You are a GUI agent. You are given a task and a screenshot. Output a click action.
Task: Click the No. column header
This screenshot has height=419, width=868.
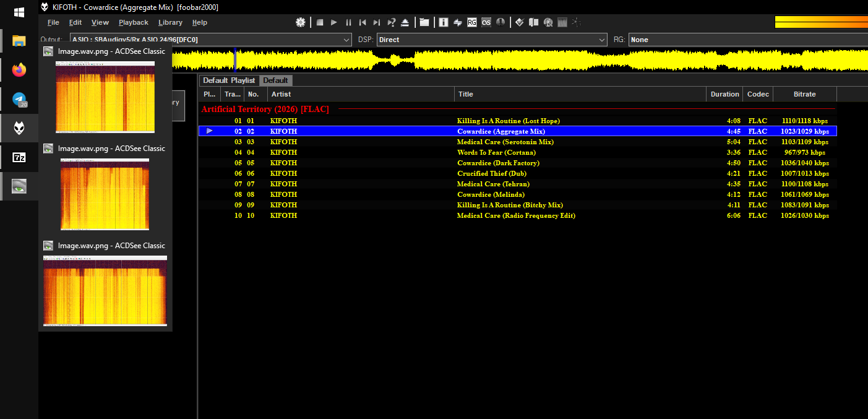click(256, 94)
